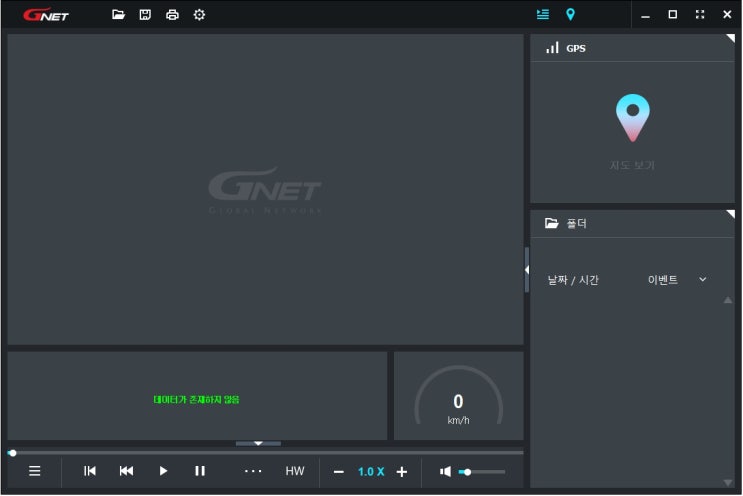
Task: Toggle the map location pin icon in title bar
Action: coord(571,15)
